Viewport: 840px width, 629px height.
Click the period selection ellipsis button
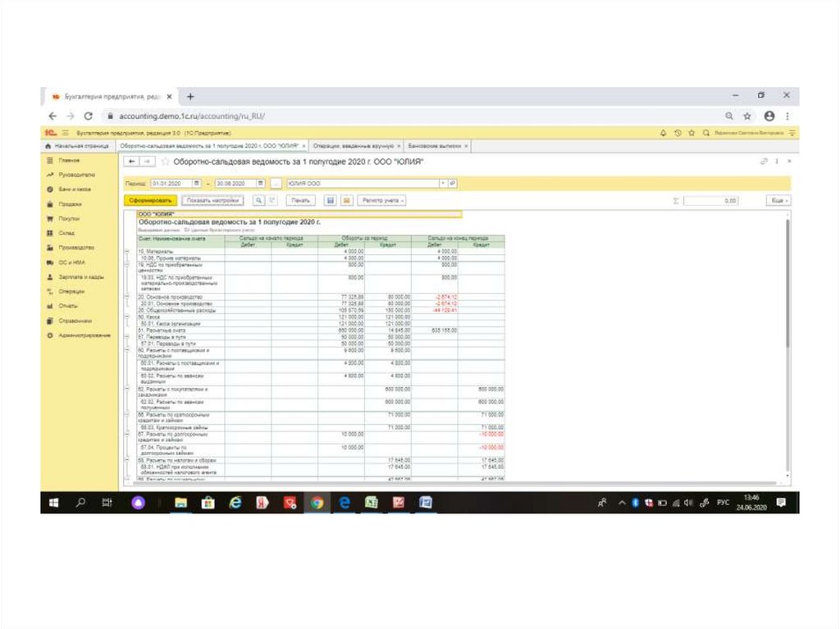pos(276,184)
